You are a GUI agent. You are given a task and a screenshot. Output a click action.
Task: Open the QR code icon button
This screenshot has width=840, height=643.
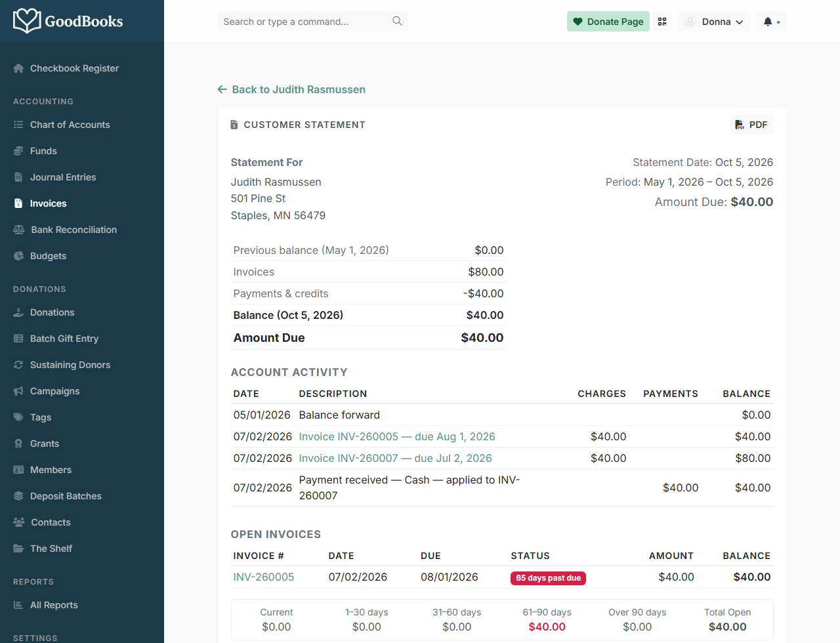[662, 22]
